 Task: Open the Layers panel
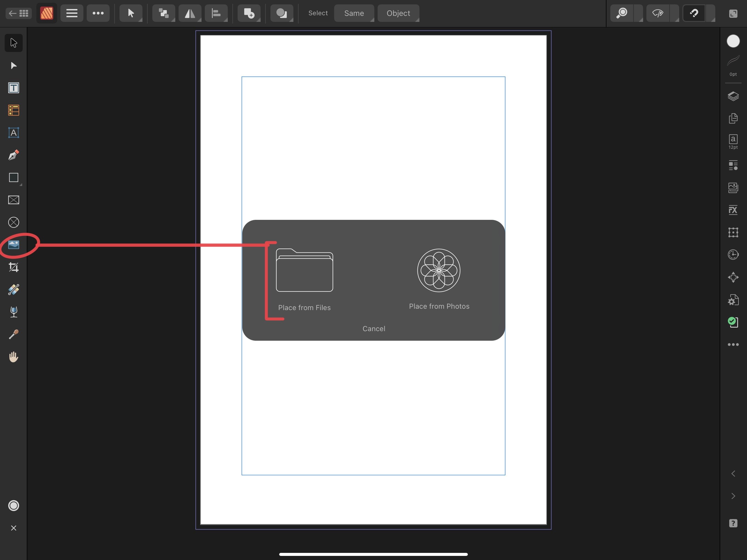[733, 96]
